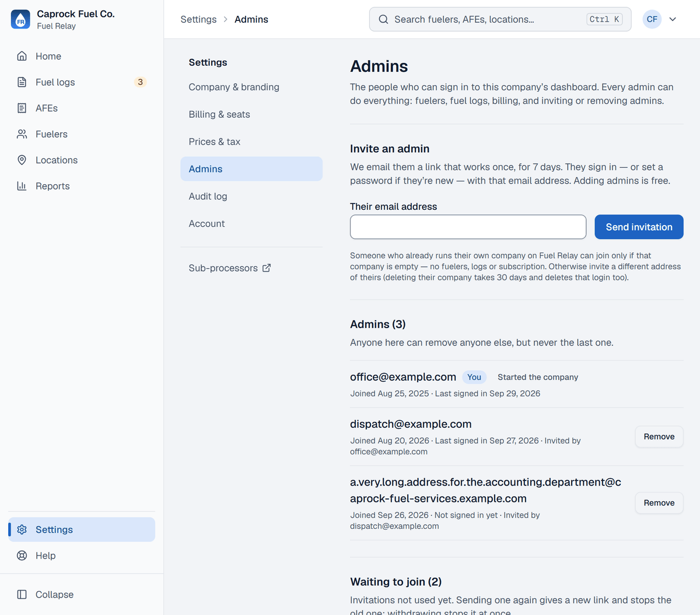Select the Settings sidebar item

point(82,529)
